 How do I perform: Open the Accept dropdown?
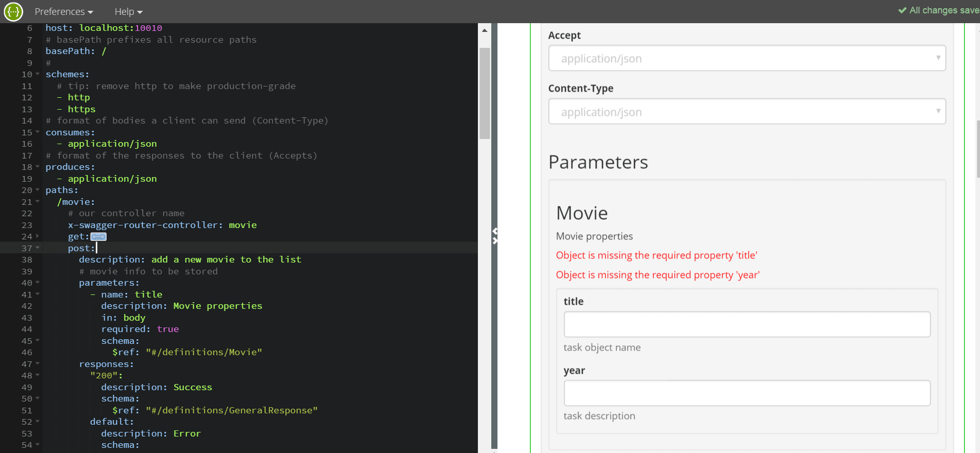click(747, 58)
